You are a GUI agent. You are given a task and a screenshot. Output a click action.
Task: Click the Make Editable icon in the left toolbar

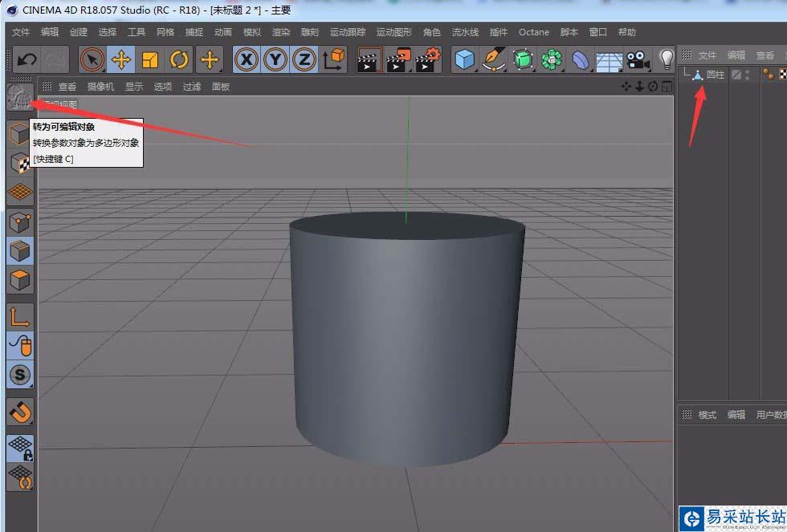click(x=20, y=98)
